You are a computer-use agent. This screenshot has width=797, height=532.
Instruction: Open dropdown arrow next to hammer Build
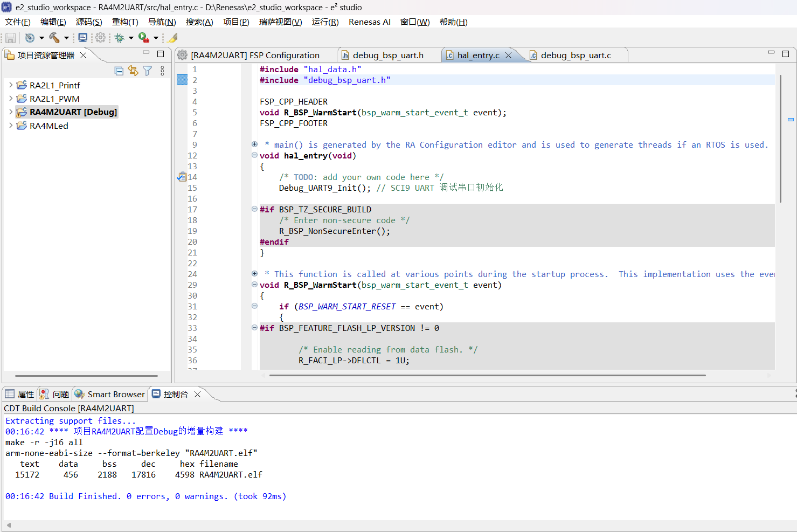tap(66, 38)
